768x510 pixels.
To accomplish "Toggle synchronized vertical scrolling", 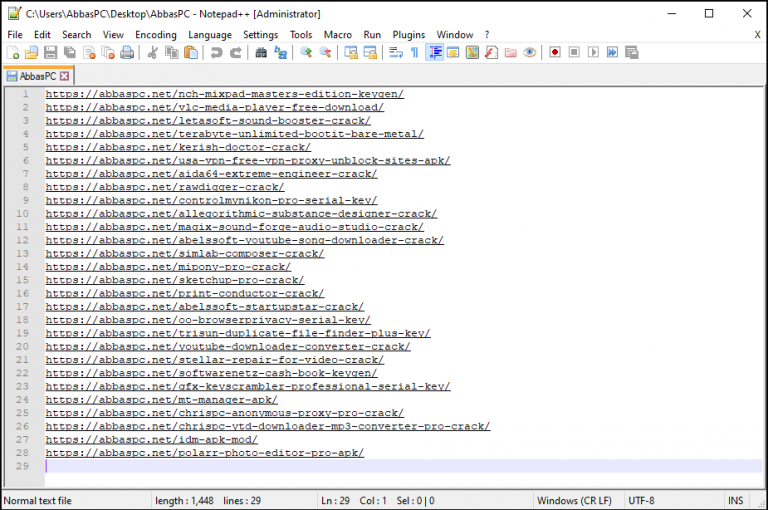I will tap(351, 52).
